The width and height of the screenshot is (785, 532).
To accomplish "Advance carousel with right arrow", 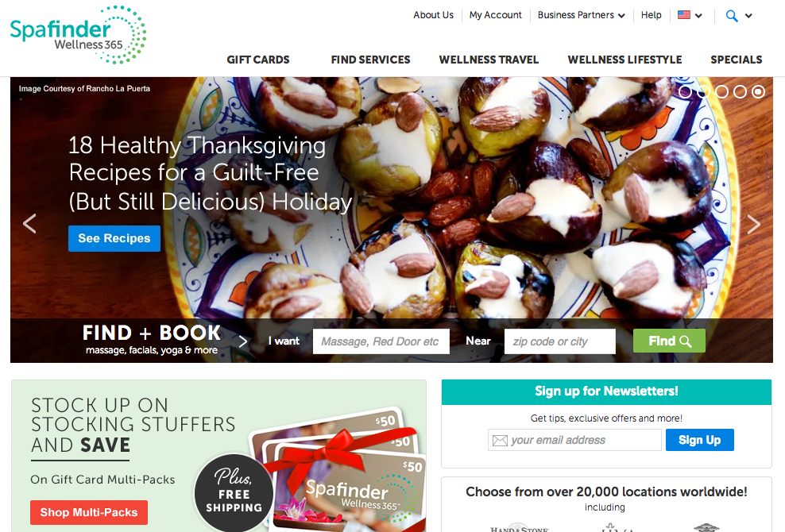I will click(x=753, y=224).
